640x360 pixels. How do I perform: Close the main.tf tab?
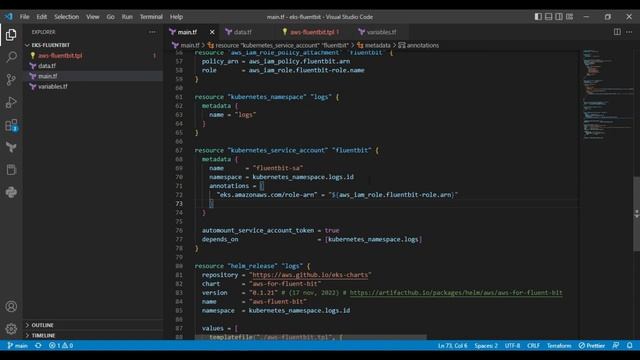click(x=212, y=32)
